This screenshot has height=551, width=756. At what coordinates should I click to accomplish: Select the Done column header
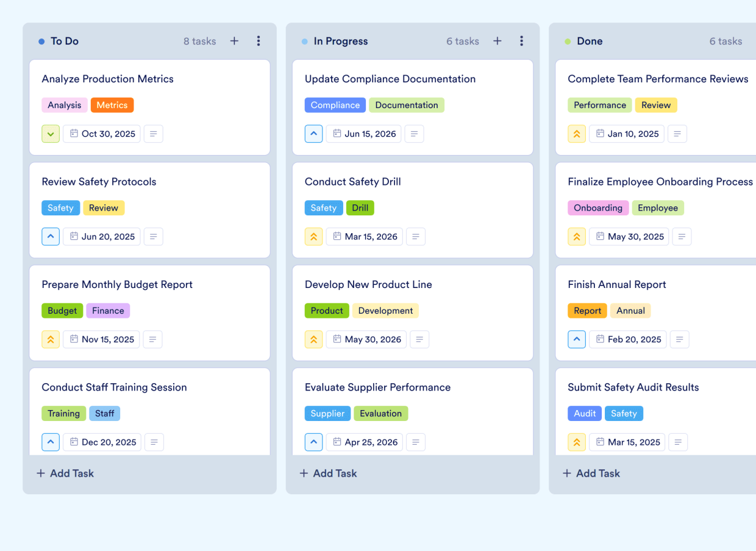[x=590, y=41]
